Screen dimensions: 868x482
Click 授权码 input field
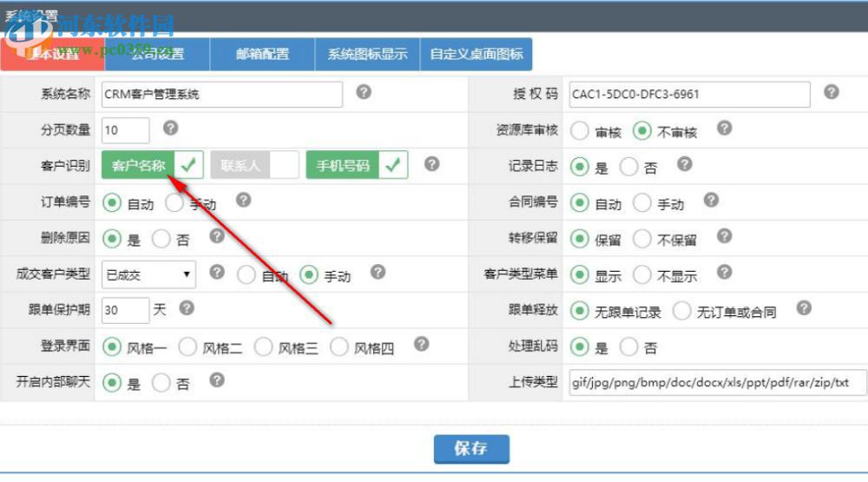point(690,94)
